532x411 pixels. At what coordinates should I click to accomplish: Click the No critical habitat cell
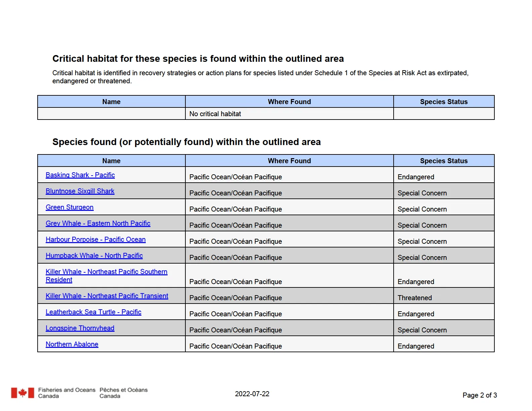point(289,114)
